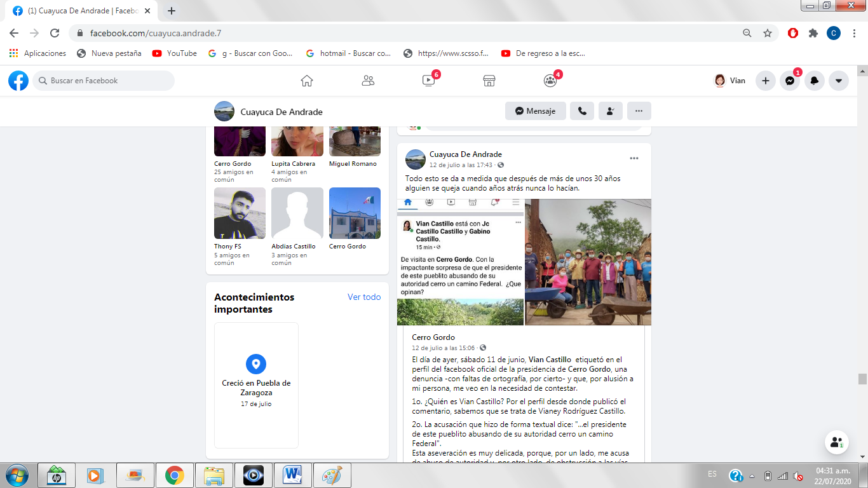Image resolution: width=868 pixels, height=488 pixels.
Task: Open the Marketplace icon
Action: [489, 81]
